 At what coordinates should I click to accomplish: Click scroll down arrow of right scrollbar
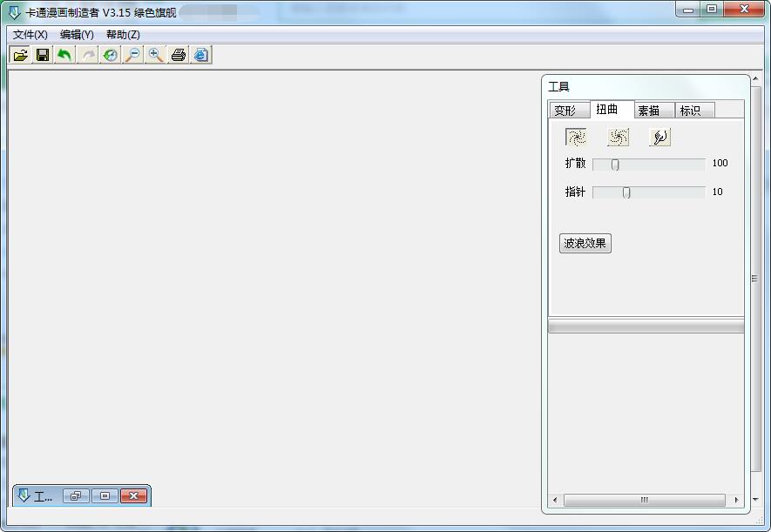(755, 500)
